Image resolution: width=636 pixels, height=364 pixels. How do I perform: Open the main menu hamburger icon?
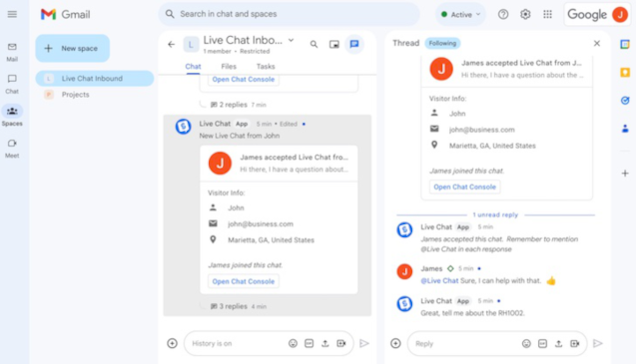12,14
